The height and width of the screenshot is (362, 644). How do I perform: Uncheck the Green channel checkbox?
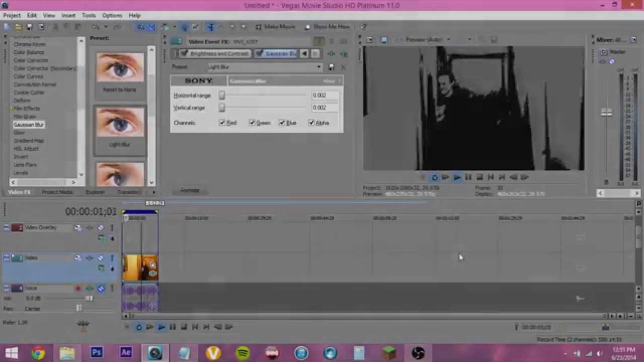[x=252, y=123]
